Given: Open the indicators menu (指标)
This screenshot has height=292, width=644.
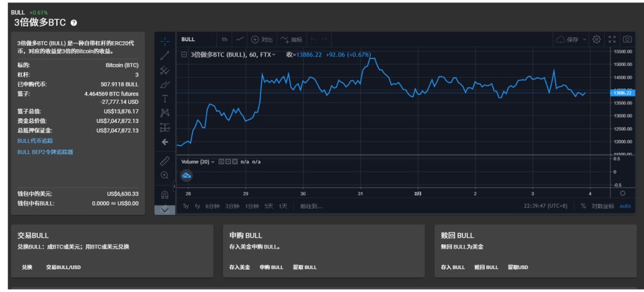Looking at the screenshot, I should click(x=292, y=39).
